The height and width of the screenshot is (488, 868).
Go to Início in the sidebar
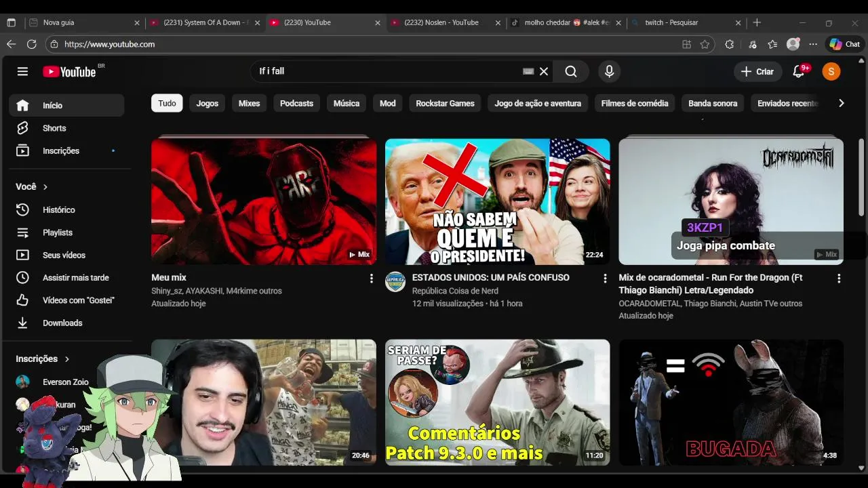pyautogui.click(x=66, y=105)
